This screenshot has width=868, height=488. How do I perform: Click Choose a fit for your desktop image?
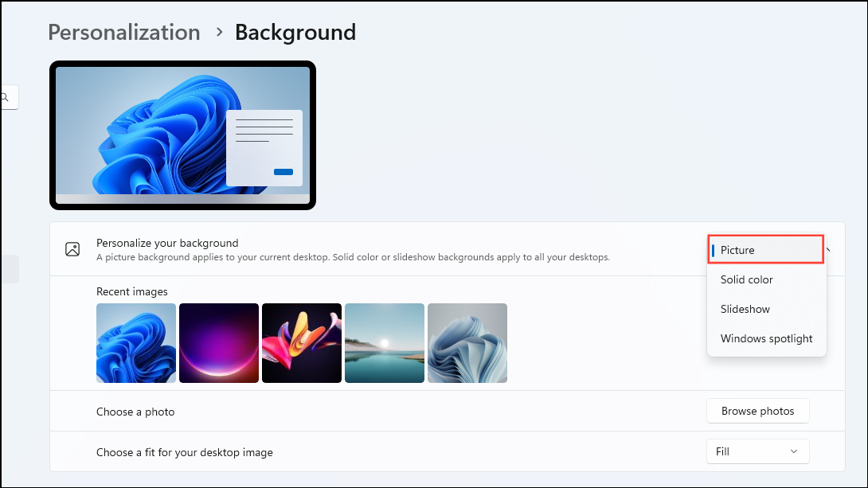pyautogui.click(x=184, y=453)
